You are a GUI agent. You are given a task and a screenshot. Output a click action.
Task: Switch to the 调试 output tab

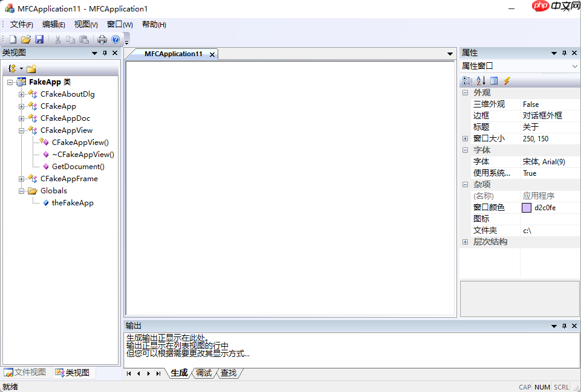point(203,373)
